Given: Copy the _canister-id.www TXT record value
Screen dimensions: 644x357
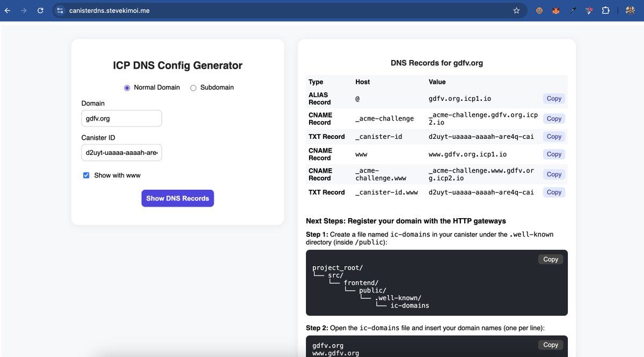Looking at the screenshot, I should 554,192.
